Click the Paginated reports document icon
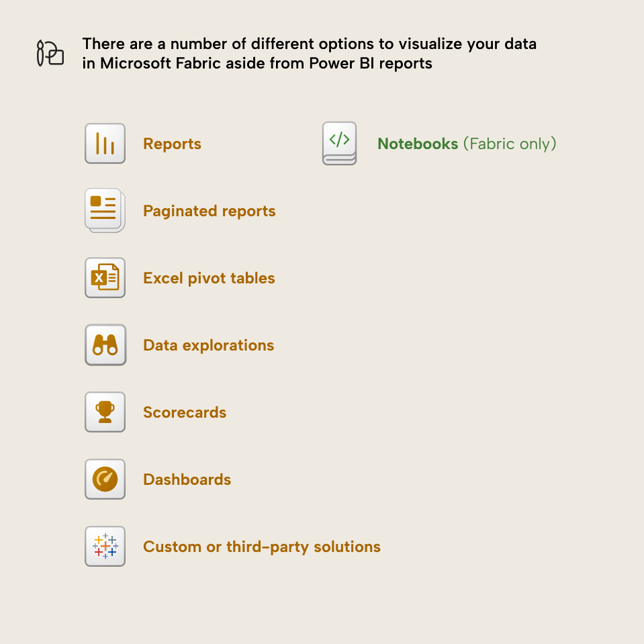Viewport: 644px width, 644px height. pyautogui.click(x=105, y=210)
